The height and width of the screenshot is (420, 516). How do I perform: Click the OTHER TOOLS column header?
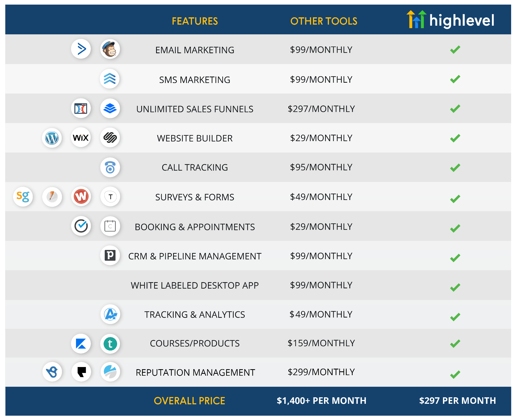(x=324, y=21)
